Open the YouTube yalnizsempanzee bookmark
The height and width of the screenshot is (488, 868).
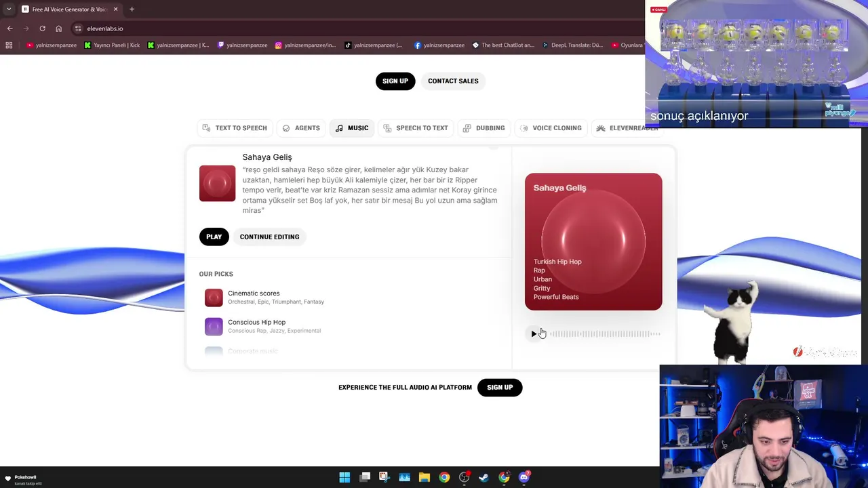point(52,45)
